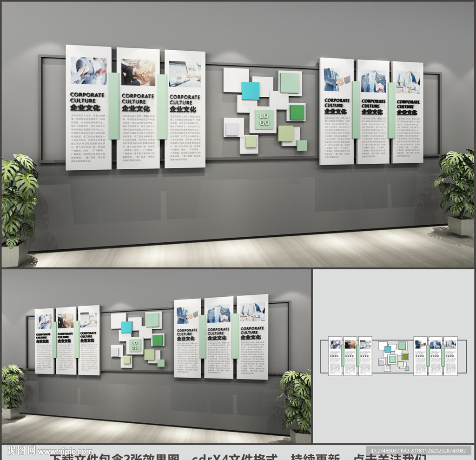Click the rightmost panel's CORPORATE CULTURE heading in bottom-left render
476x460 pixels.
(x=252, y=330)
